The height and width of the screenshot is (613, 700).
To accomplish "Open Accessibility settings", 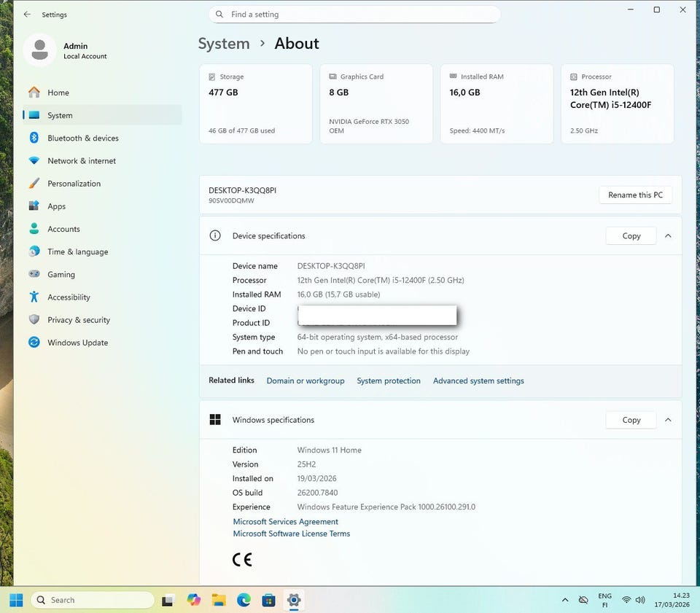I will coord(102,297).
